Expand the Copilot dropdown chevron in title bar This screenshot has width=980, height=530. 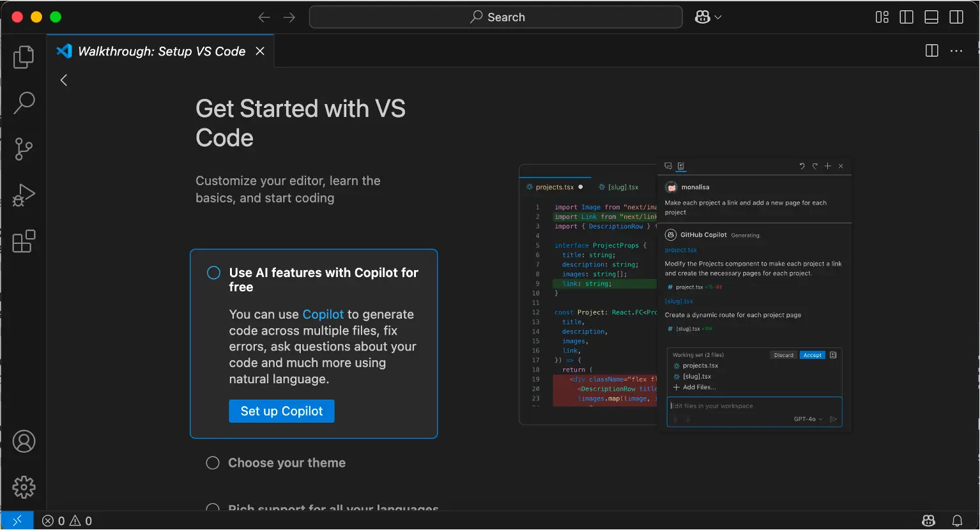click(718, 17)
